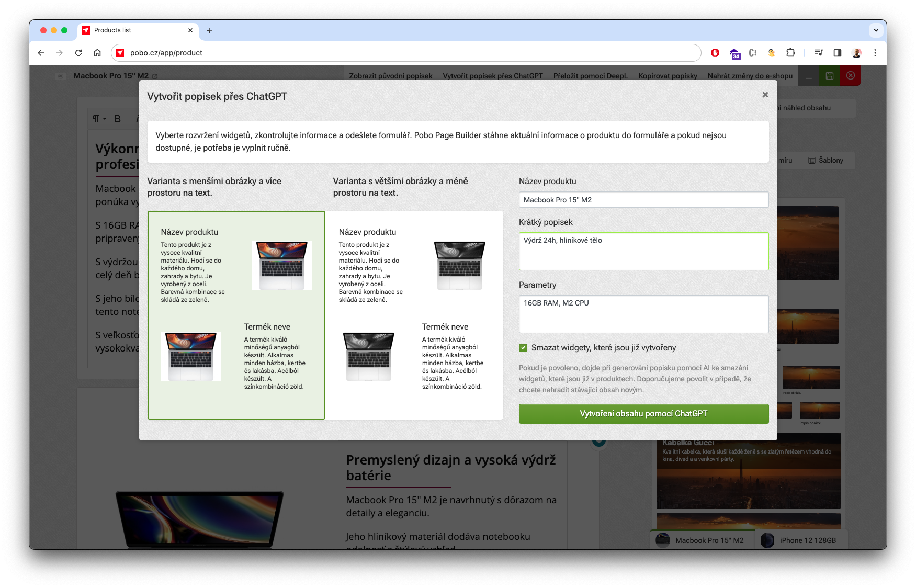The height and width of the screenshot is (588, 916).
Task: Click 'Zobrazit původní popisek' menu item
Action: pyautogui.click(x=391, y=76)
